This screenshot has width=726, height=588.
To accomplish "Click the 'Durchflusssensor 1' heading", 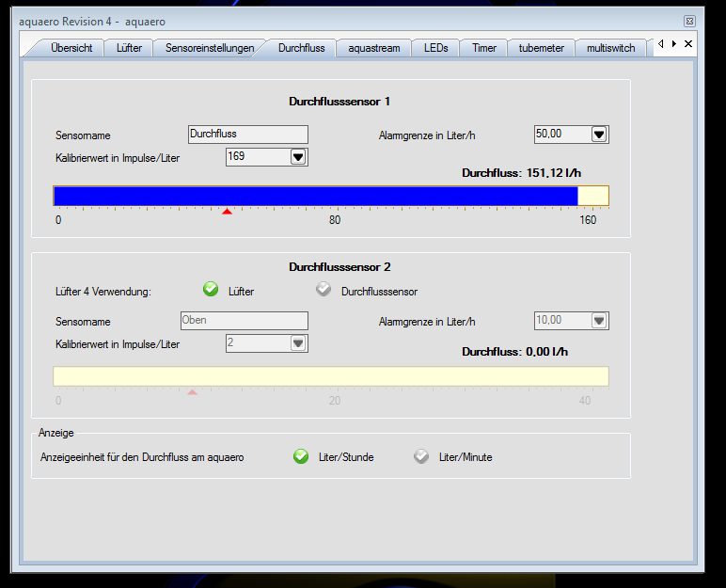I will pyautogui.click(x=339, y=102).
